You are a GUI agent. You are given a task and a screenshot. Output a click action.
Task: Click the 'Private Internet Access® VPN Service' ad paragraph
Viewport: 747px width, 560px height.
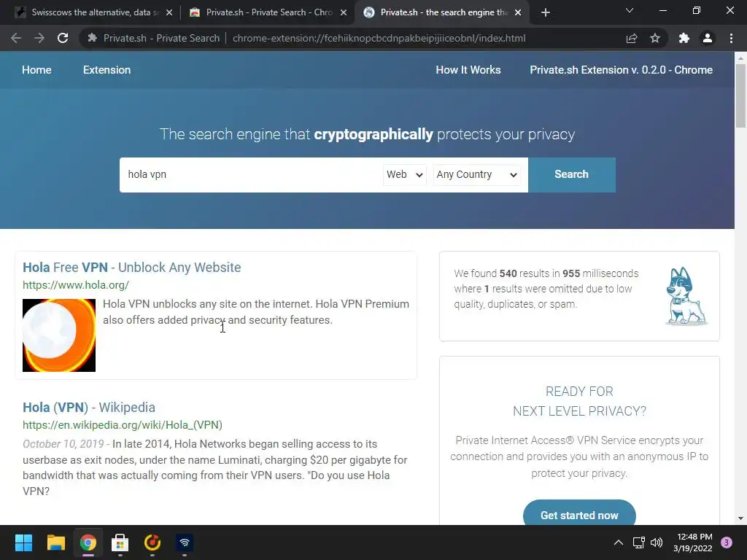pyautogui.click(x=579, y=456)
